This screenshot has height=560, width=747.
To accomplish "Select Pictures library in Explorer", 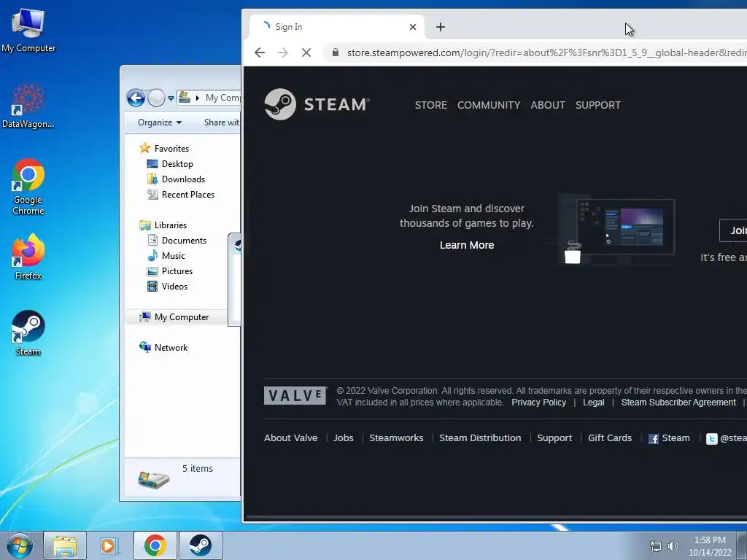I will click(169, 271).
